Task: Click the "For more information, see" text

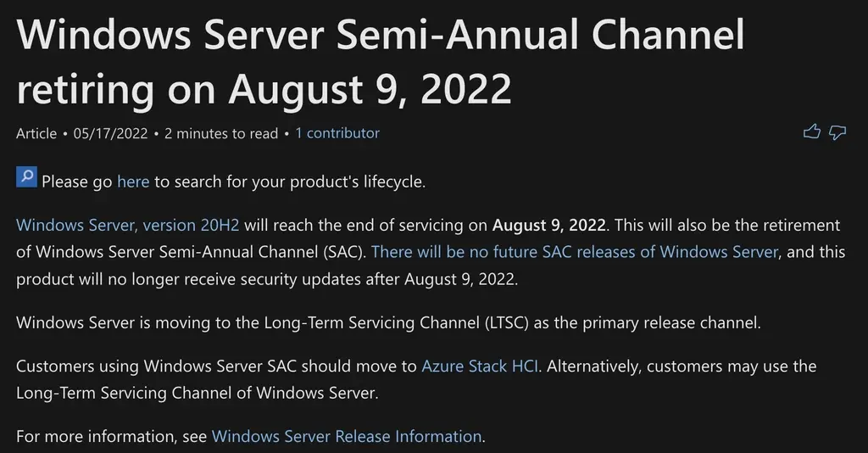Action: coord(111,437)
